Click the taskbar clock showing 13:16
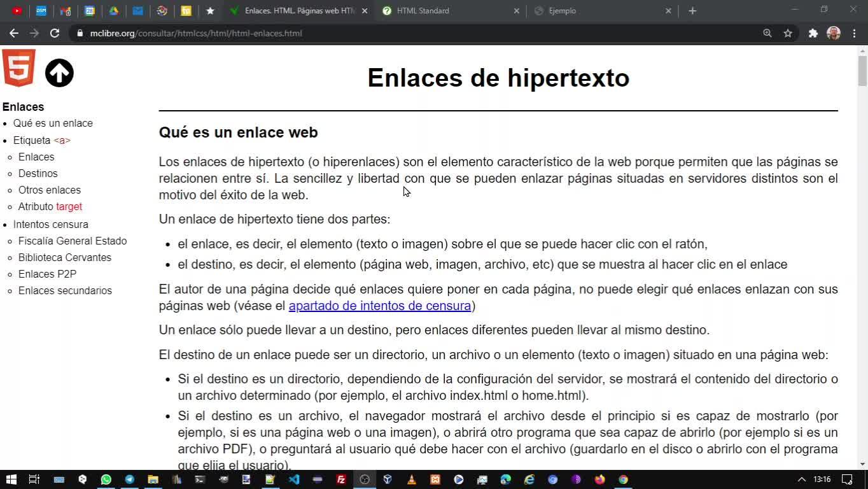The height and width of the screenshot is (489, 868). pyautogui.click(x=822, y=479)
